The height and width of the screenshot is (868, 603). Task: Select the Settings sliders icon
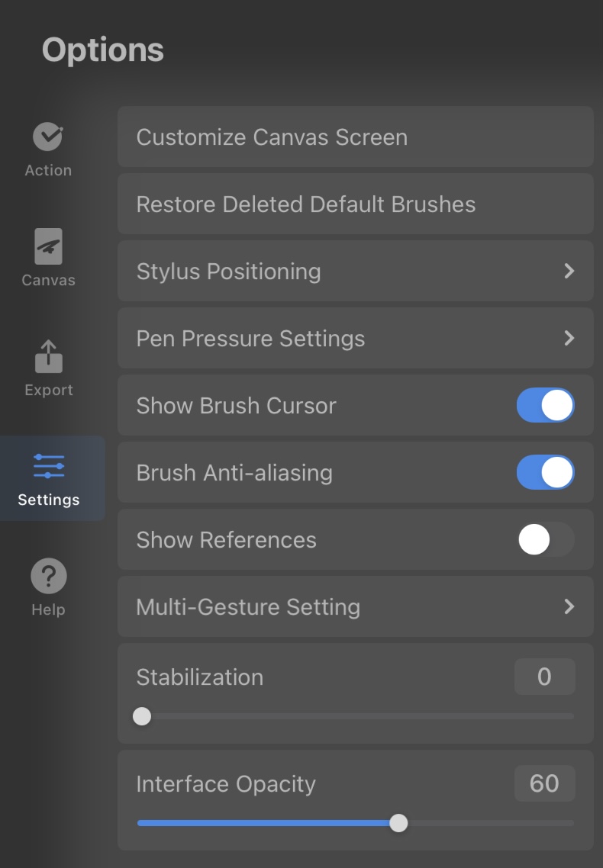49,466
